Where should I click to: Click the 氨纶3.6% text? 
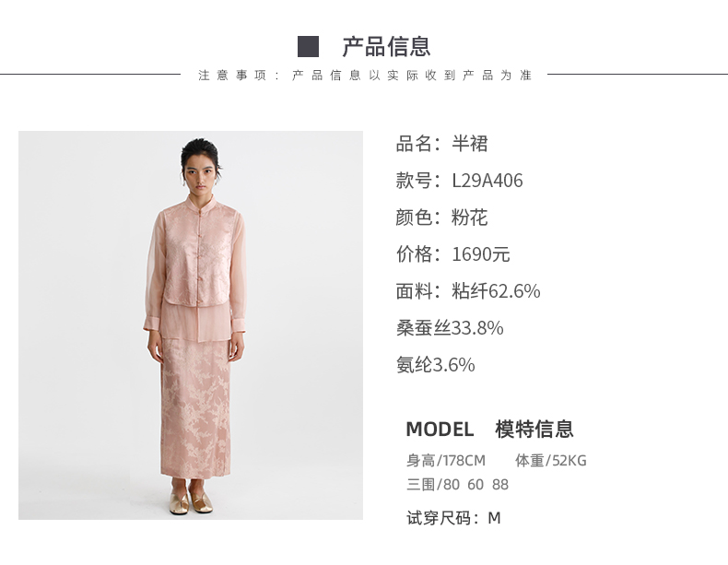coord(436,365)
